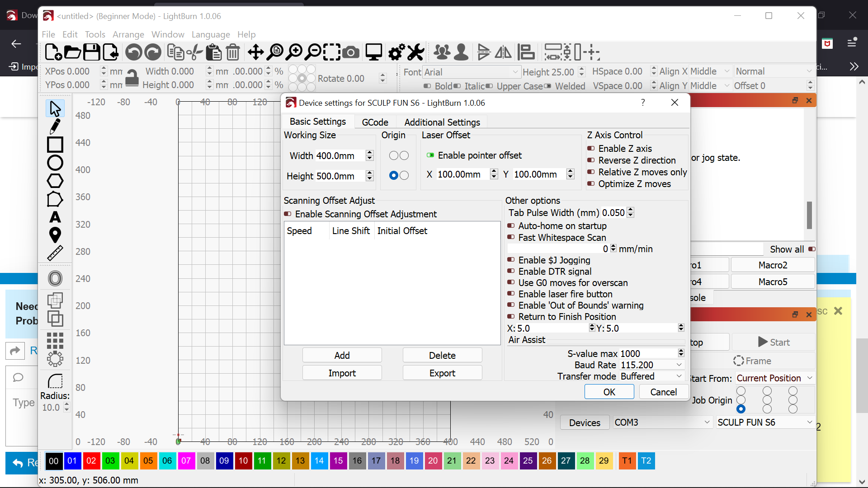868x488 pixels.
Task: Click the Zoom In magnifier icon
Action: [294, 52]
